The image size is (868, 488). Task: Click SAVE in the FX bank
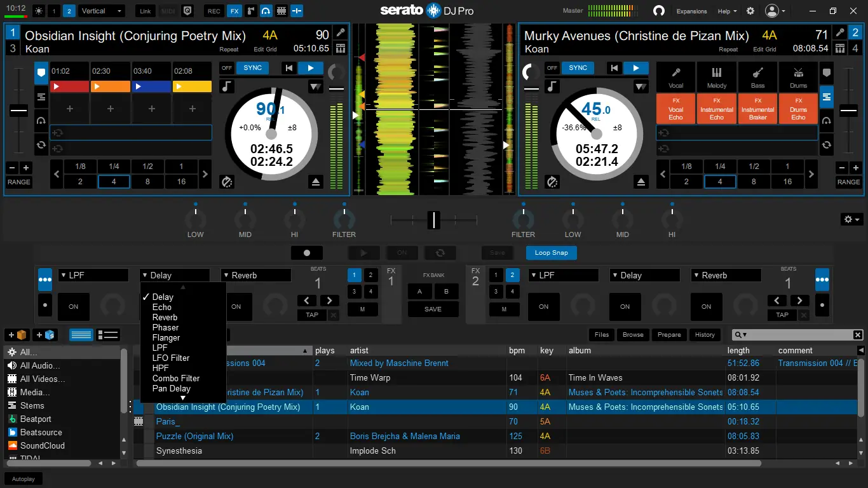(x=433, y=309)
